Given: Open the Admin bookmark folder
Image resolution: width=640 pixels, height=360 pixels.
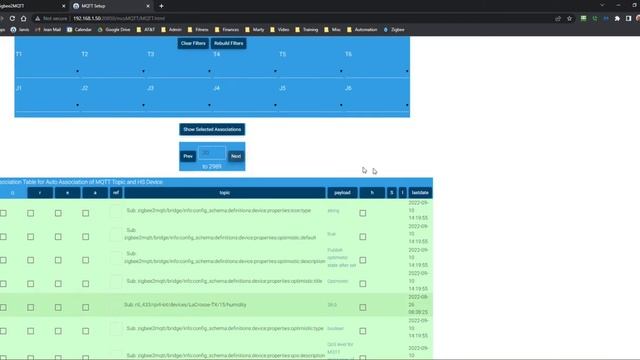Looking at the screenshot, I should (x=171, y=29).
